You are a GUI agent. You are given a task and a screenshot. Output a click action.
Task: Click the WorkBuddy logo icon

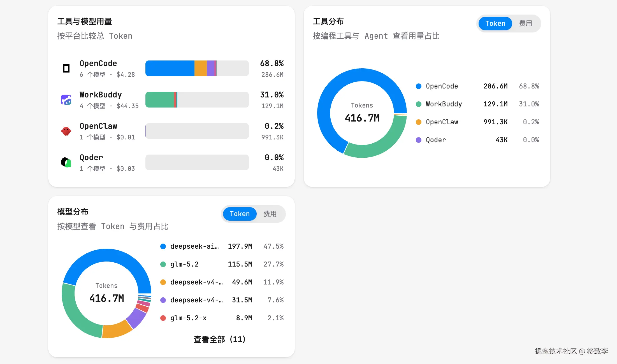click(x=66, y=100)
